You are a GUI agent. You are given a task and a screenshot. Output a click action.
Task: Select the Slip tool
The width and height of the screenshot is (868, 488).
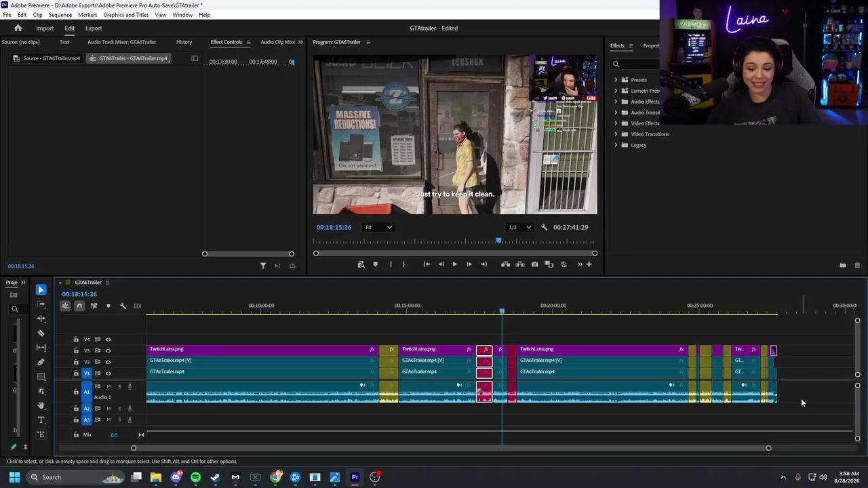click(x=41, y=348)
